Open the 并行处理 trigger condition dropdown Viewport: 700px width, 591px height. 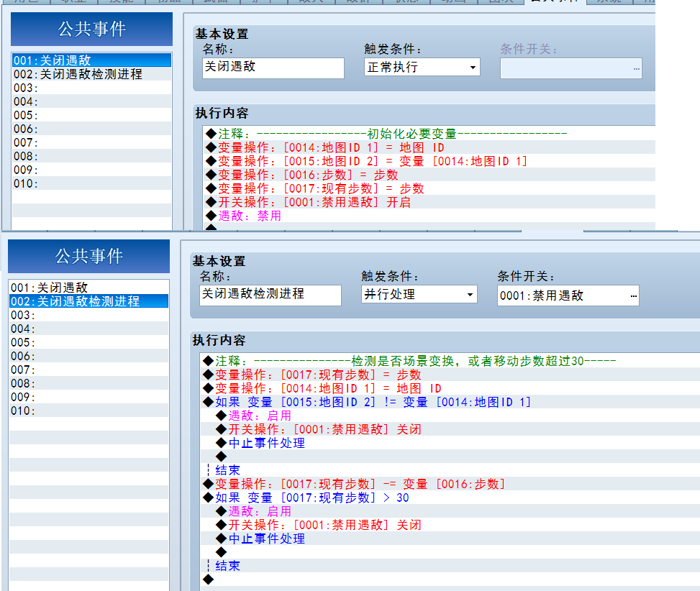click(419, 294)
